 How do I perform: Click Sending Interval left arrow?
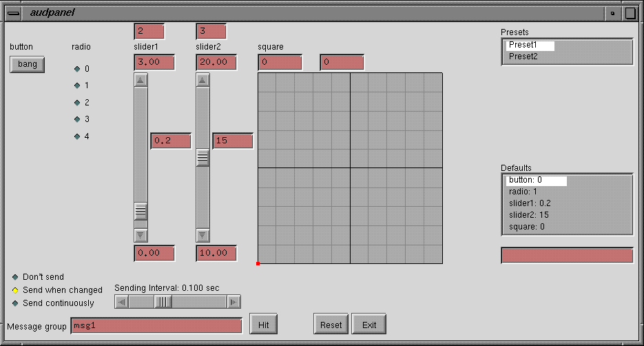click(x=122, y=302)
